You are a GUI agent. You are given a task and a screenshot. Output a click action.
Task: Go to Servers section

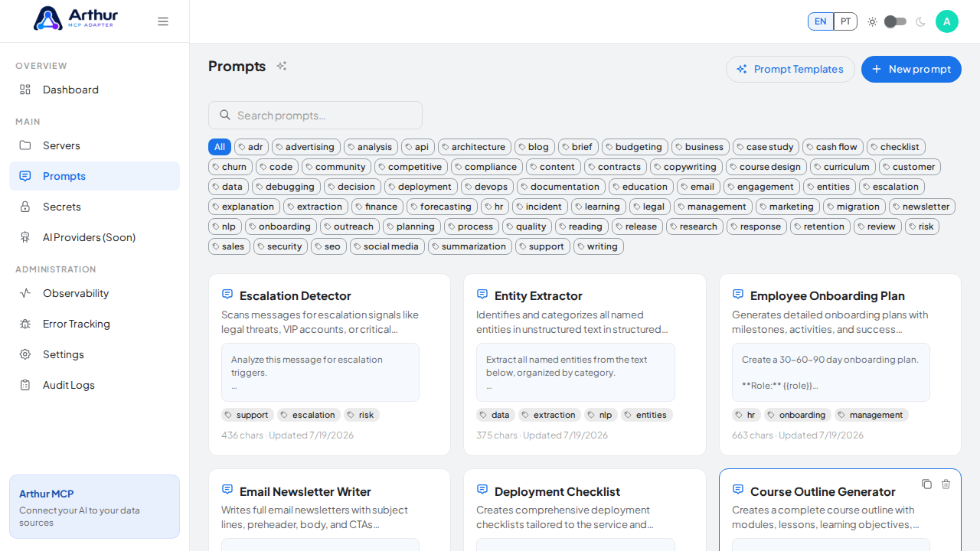point(95,145)
